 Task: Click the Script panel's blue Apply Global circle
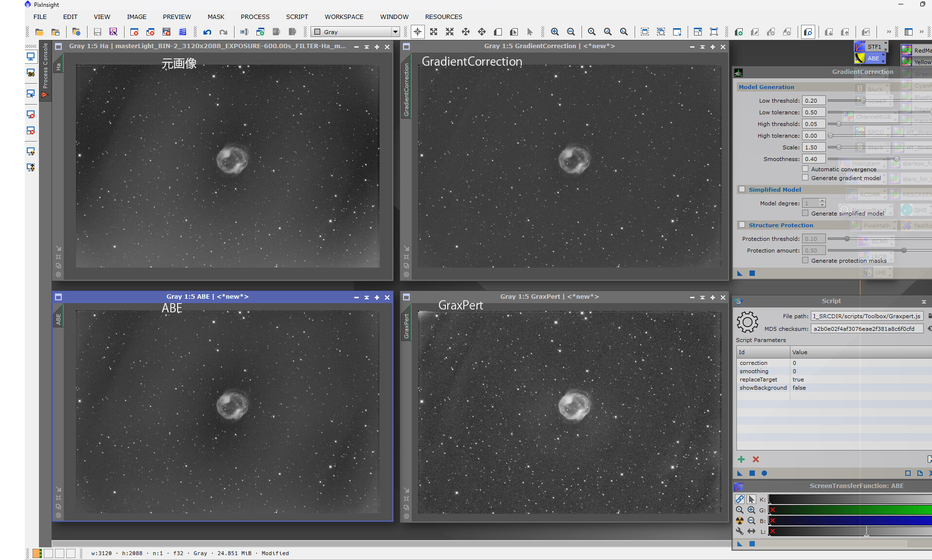[x=764, y=473]
